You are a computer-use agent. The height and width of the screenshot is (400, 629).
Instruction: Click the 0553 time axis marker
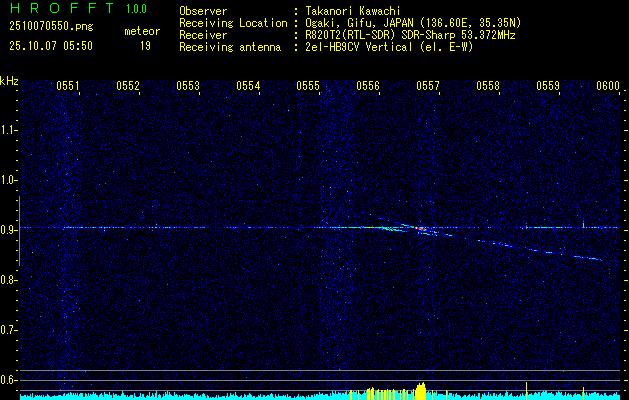tap(188, 85)
